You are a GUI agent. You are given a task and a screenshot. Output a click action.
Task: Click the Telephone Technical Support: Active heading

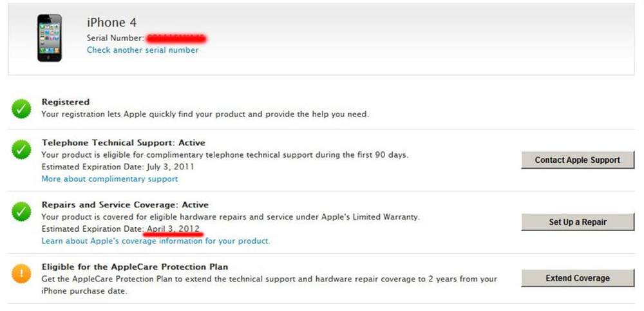click(x=123, y=143)
